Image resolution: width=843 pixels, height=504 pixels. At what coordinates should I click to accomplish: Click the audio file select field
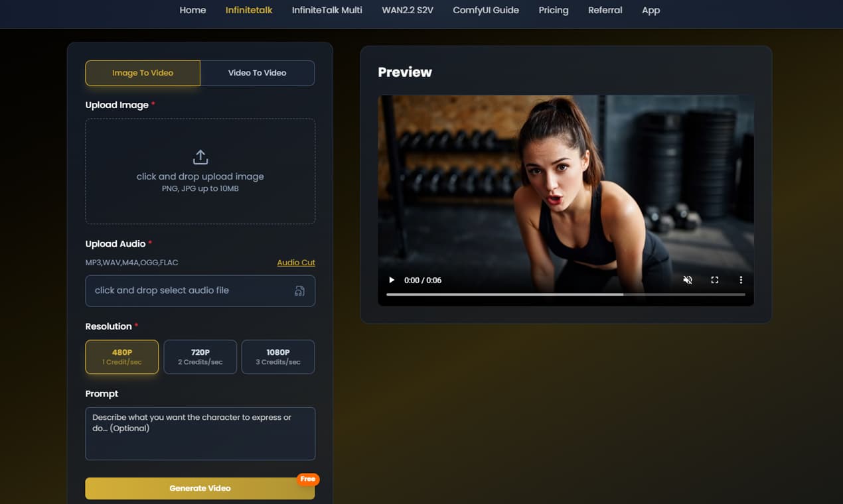pyautogui.click(x=189, y=290)
